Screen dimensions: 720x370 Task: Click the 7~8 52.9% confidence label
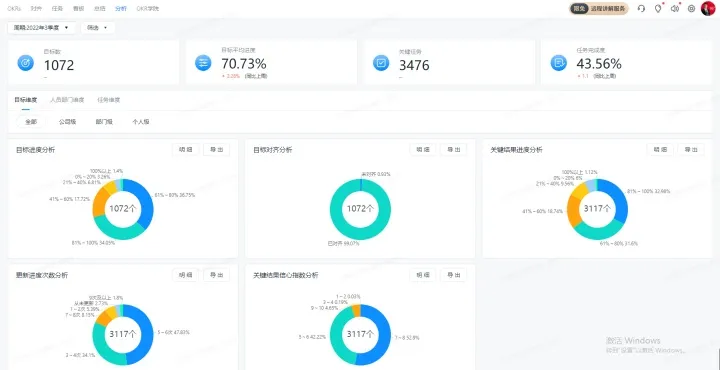(x=407, y=337)
